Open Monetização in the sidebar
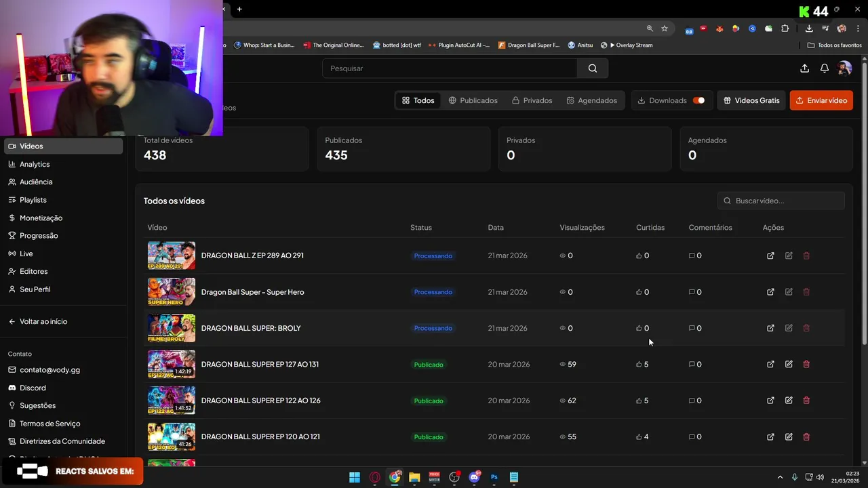868x488 pixels. click(x=64, y=218)
